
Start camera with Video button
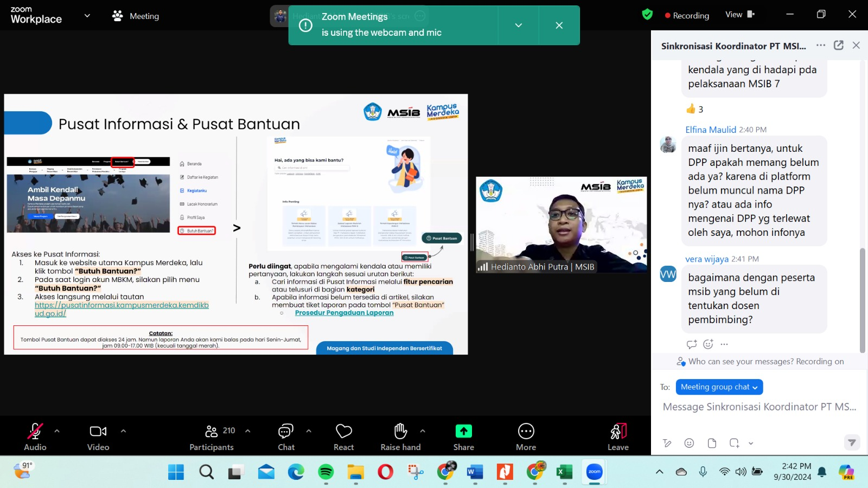coord(98,436)
